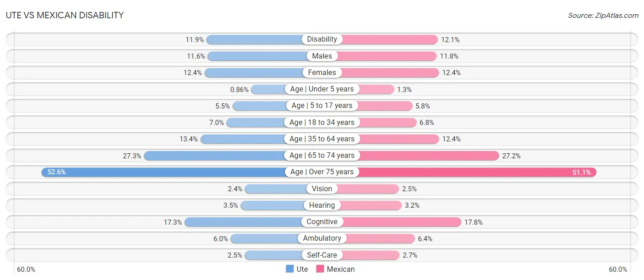Click the blue Ute 52.6% bar
Viewport: 644px width, 280px height.
click(x=182, y=172)
